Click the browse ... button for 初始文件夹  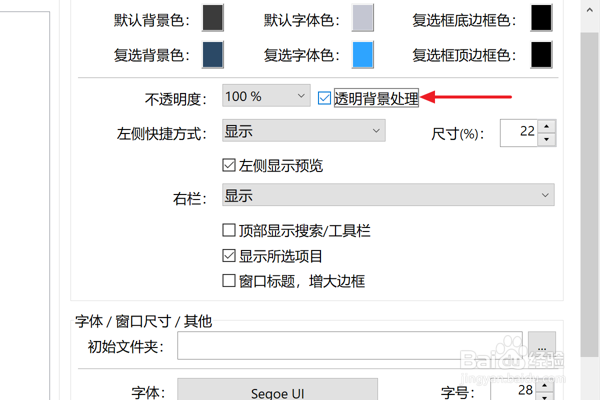coord(542,346)
